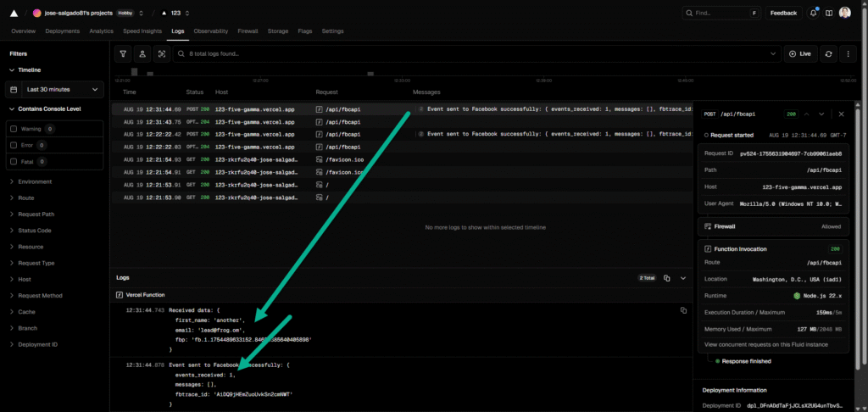This screenshot has height=412, width=868.
Task: Close the request details panel
Action: (x=841, y=114)
